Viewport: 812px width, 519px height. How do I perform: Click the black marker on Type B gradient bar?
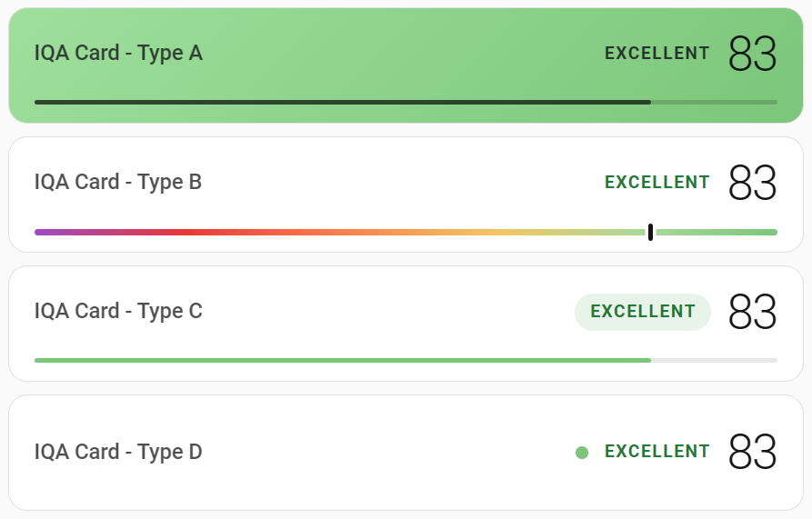coord(650,233)
